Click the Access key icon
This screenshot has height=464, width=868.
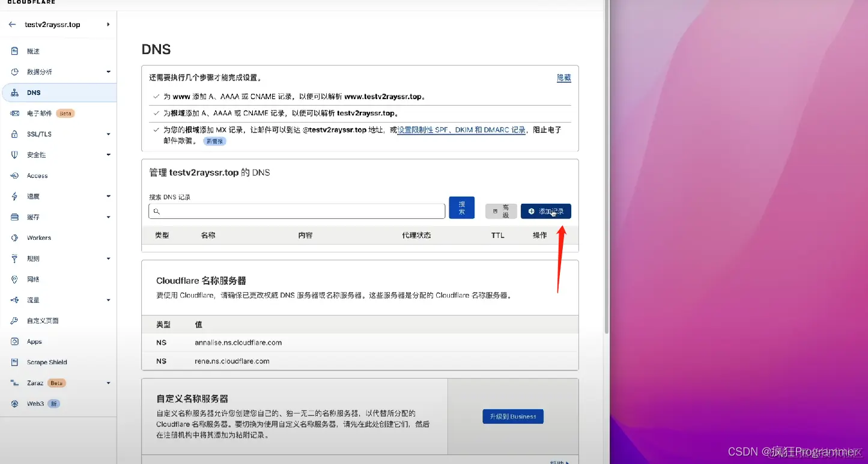14,175
